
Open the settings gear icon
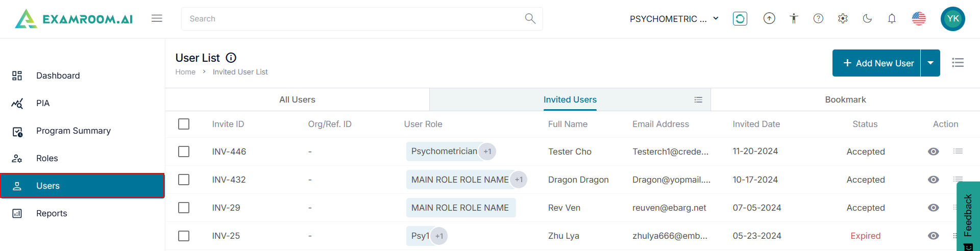(843, 19)
